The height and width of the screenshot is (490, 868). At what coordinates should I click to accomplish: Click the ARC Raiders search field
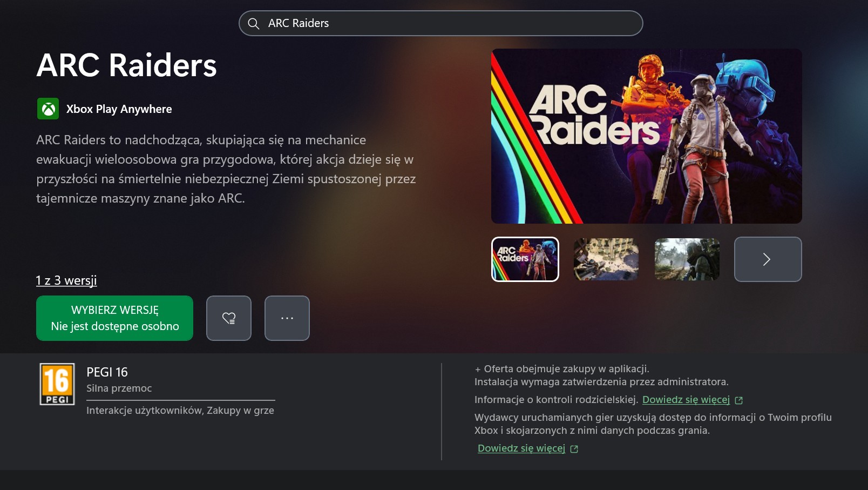pyautogui.click(x=441, y=23)
